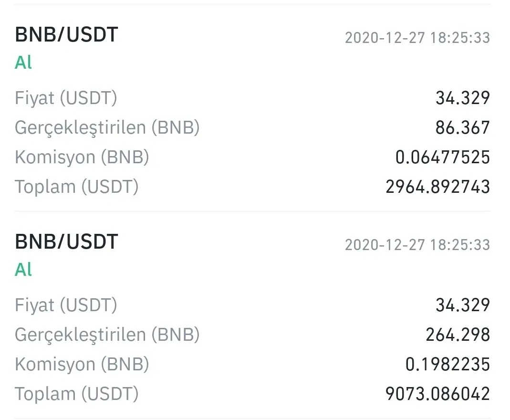Select second trade price 34.329
The image size is (510, 420).
(x=463, y=305)
